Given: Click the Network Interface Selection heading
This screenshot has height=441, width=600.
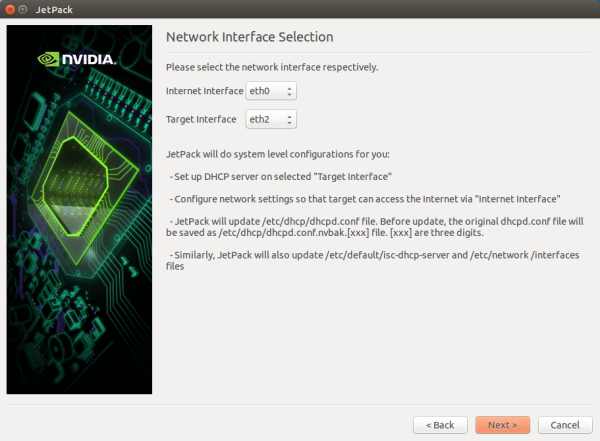Looking at the screenshot, I should (x=249, y=37).
